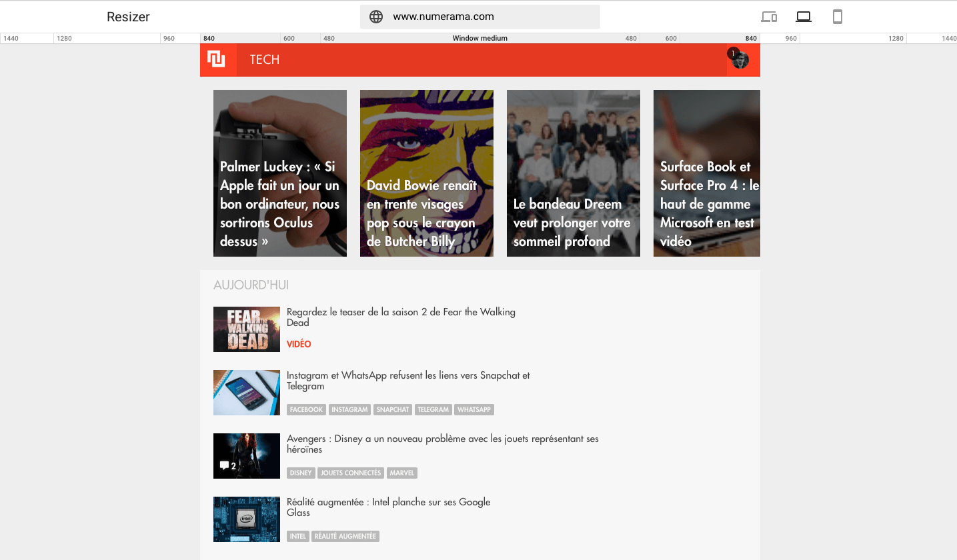Click the FACEBOOK tag
This screenshot has width=957, height=560.
pyautogui.click(x=306, y=409)
